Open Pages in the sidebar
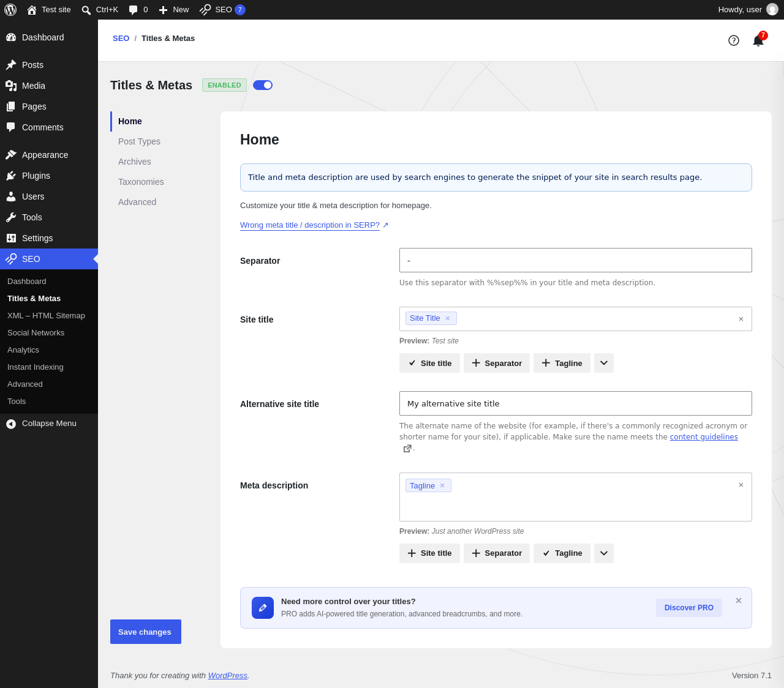This screenshot has height=688, width=784. (x=49, y=107)
